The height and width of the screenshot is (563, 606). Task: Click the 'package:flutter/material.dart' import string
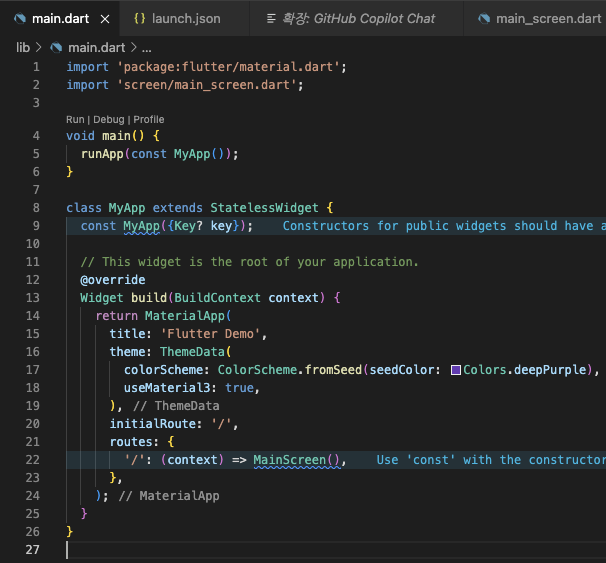click(228, 67)
